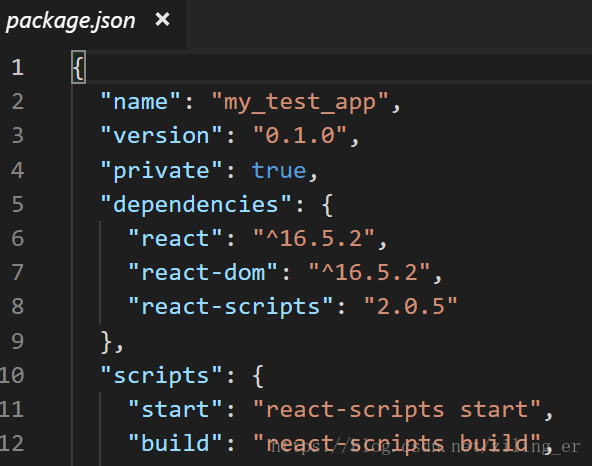Click the opening brace after dependencies
Screen dimensions: 592x466
point(327,205)
